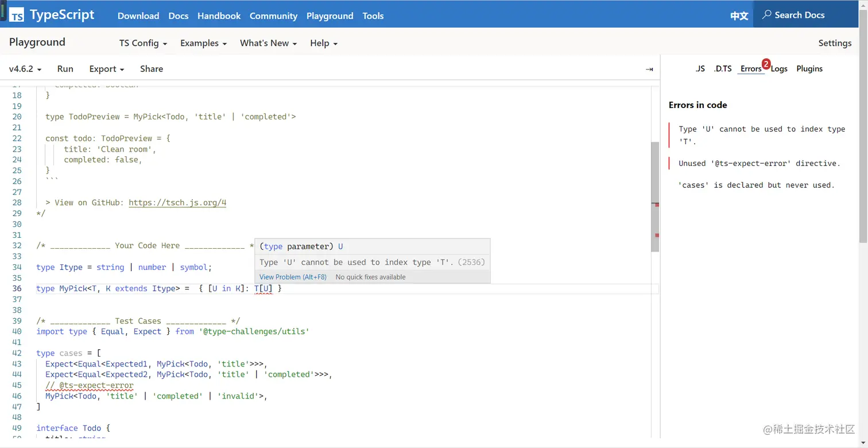Viewport: 868px width, 448px height.
Task: Go to the Handbook page
Action: (x=219, y=16)
